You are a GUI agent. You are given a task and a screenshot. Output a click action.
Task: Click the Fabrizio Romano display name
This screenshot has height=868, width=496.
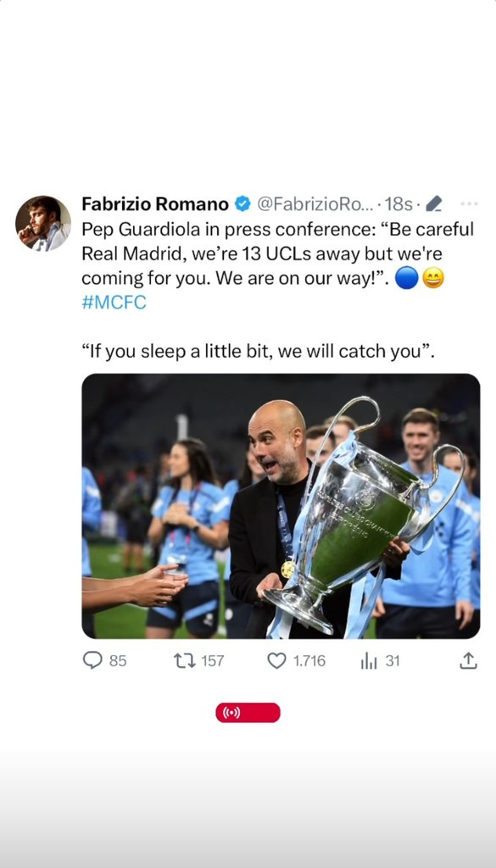155,204
